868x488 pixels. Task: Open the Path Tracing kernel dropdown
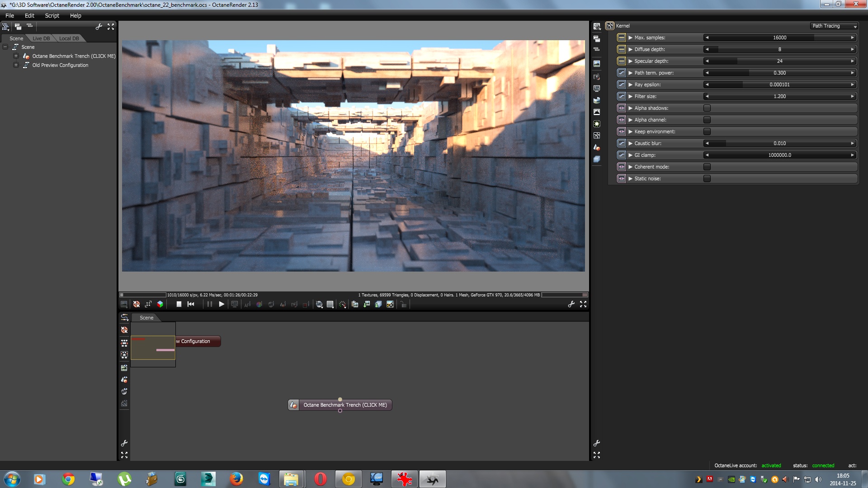click(834, 26)
